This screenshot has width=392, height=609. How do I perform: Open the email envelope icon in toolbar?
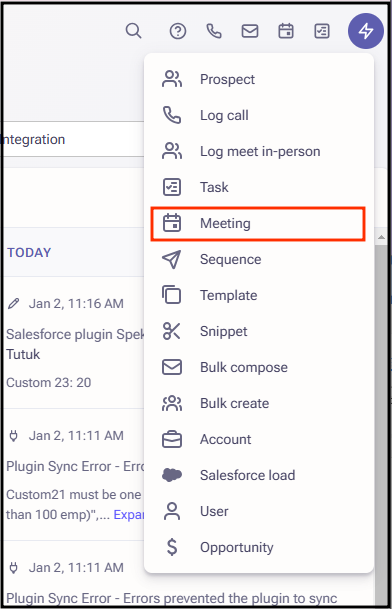click(x=250, y=31)
